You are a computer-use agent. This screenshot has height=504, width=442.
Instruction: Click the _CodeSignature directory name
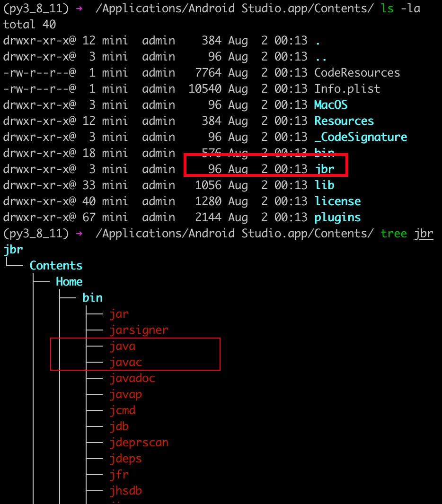click(361, 137)
